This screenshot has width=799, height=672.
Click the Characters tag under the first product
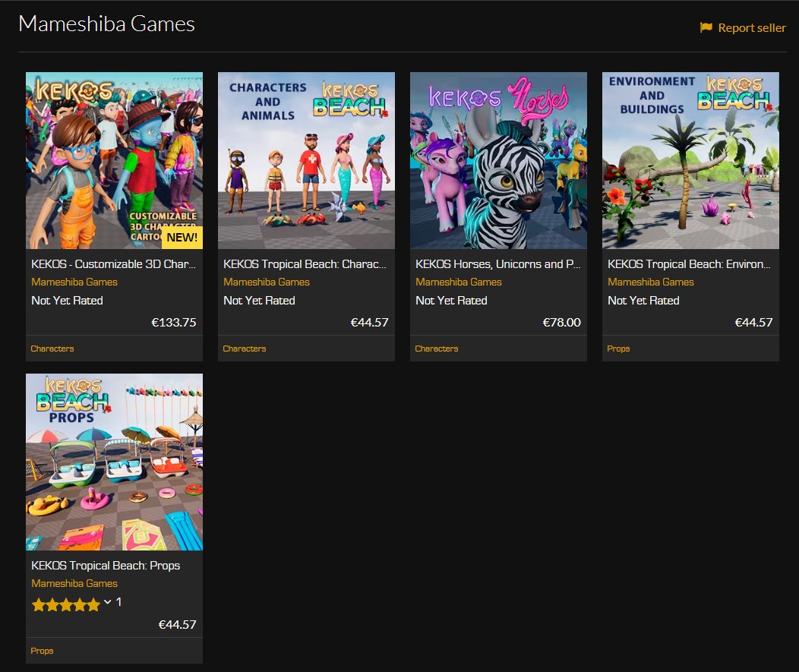(x=52, y=349)
